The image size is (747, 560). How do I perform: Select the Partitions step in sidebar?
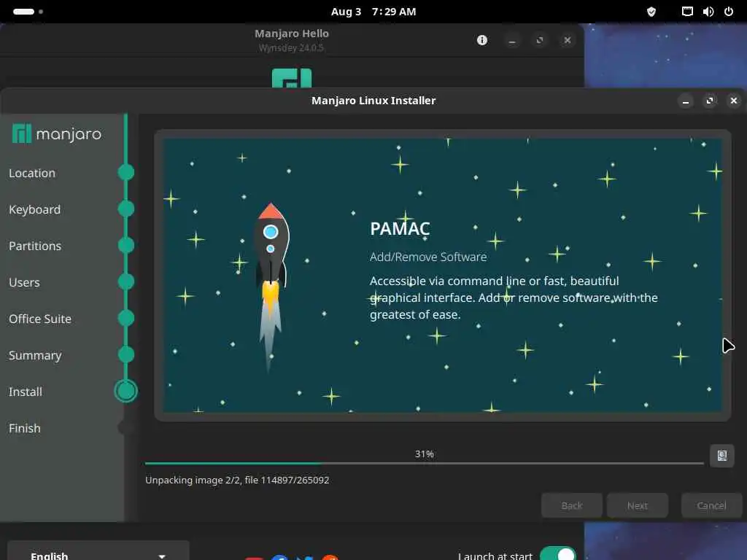coord(35,246)
